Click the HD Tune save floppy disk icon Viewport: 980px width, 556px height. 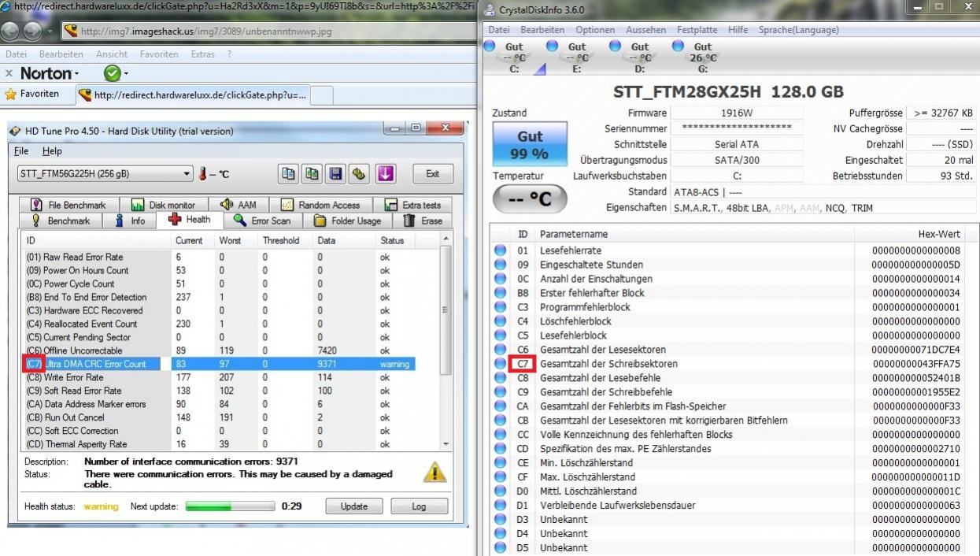(336, 174)
